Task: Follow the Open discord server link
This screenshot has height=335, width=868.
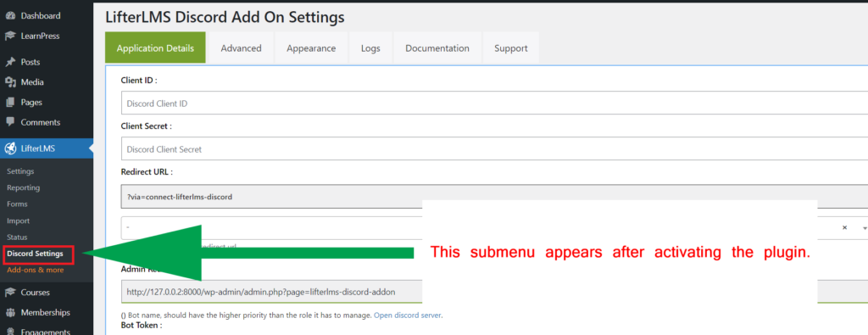Action: click(408, 315)
